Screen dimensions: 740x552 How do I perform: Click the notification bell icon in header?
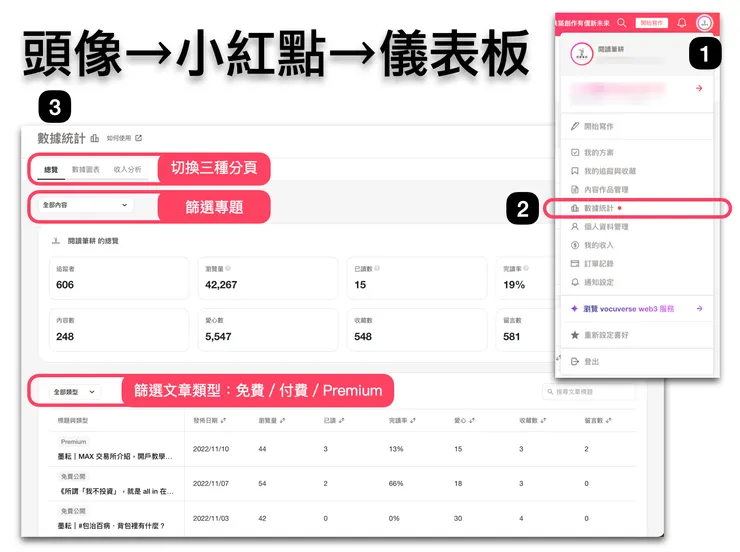click(x=682, y=23)
